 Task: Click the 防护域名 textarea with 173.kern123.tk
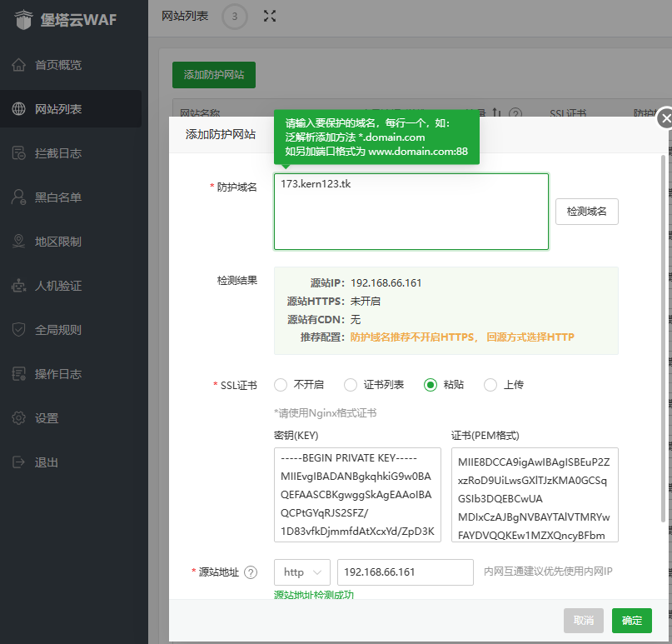coord(411,212)
